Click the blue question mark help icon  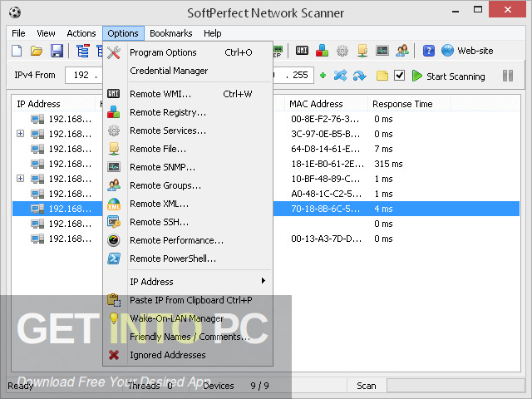(x=429, y=51)
